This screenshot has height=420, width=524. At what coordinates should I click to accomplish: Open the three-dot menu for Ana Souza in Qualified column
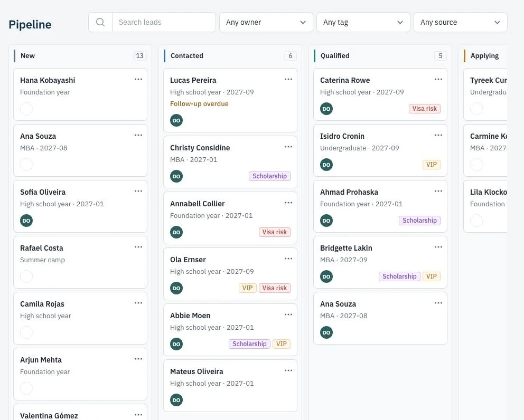point(438,303)
